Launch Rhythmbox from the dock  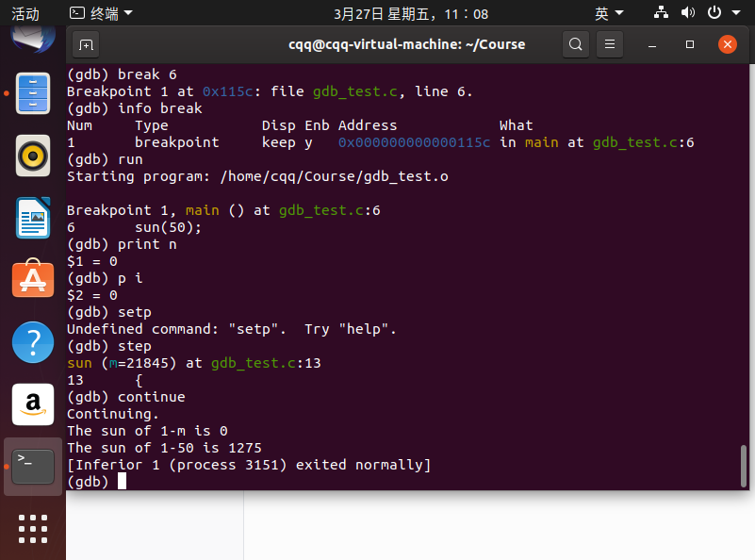[x=33, y=156]
